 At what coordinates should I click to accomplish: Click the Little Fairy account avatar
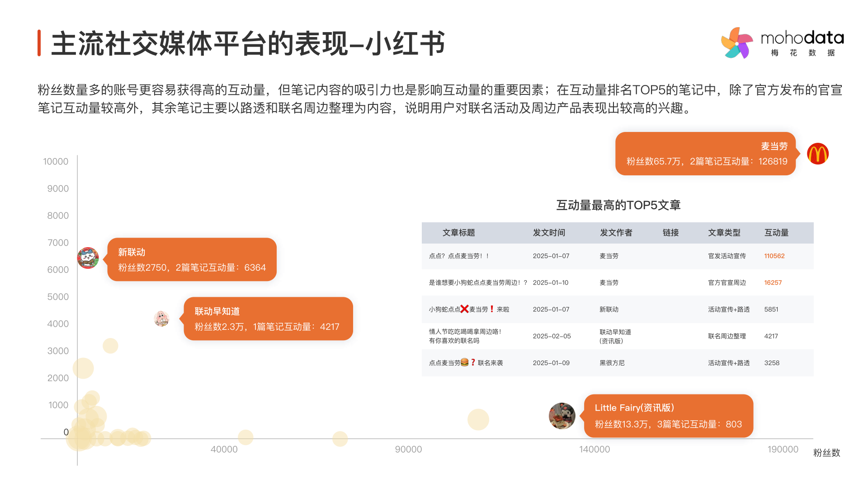pos(562,416)
